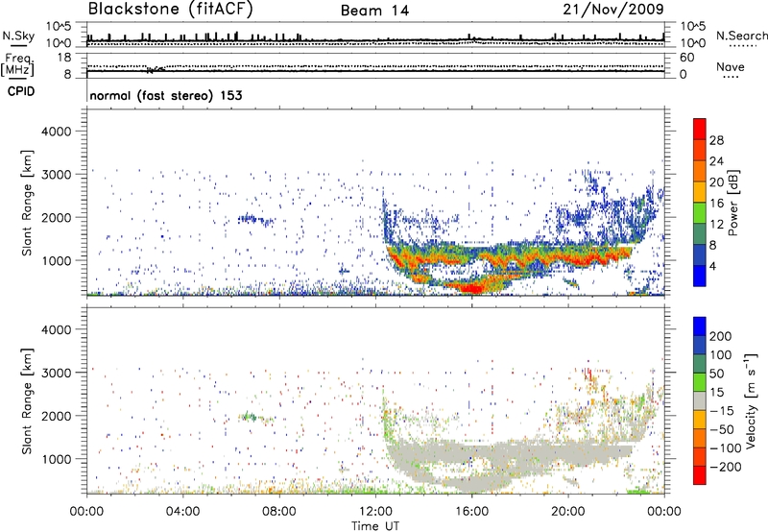Viewport: 768px width, 532px height.
Task: Click the 'Velocity [m s-1]' colorbar label
Action: pos(751,400)
